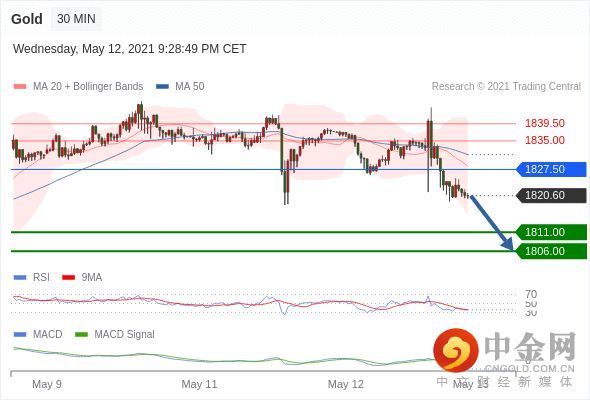Click the green 1811.00 support tag
The image size is (590, 400).
tap(551, 232)
